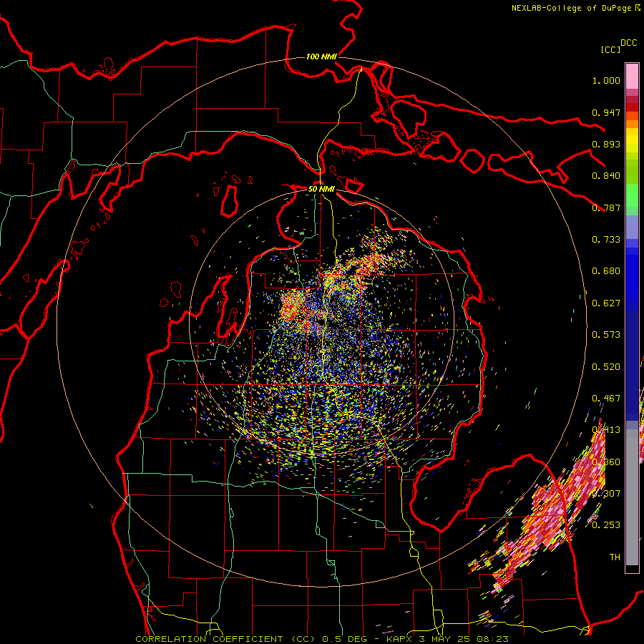Click the 0.893 legend value
644x644 pixels.
coord(606,144)
